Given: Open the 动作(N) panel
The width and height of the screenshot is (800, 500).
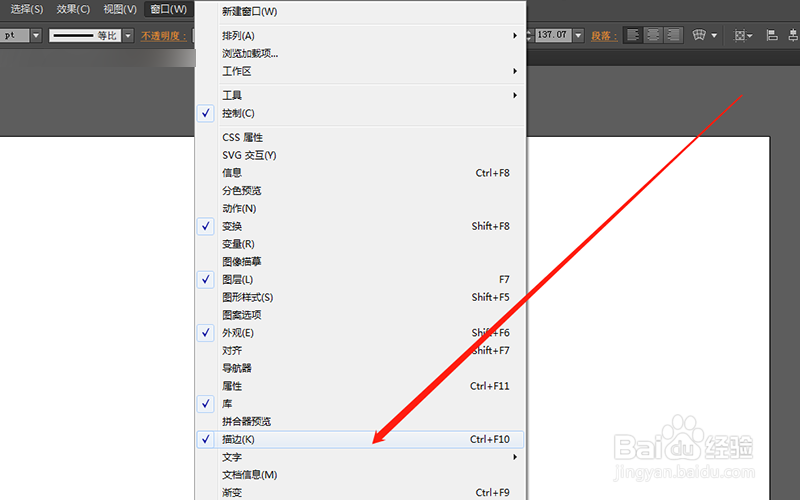Looking at the screenshot, I should [360, 208].
